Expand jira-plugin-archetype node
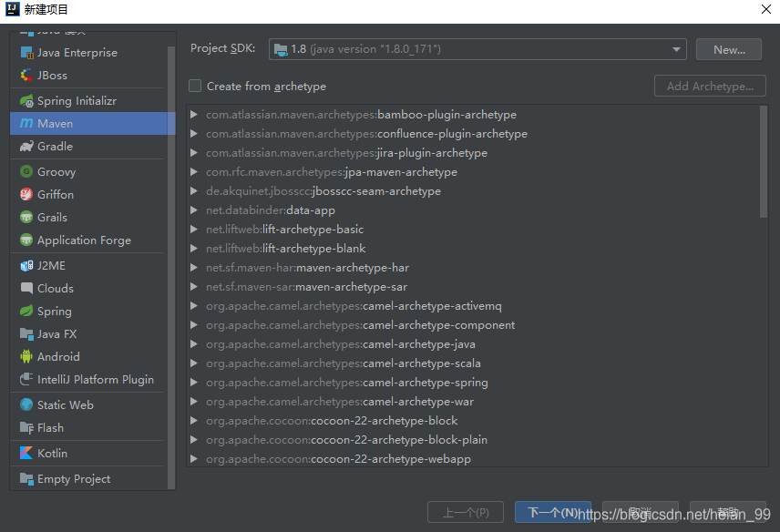This screenshot has height=532, width=780. pyautogui.click(x=194, y=153)
